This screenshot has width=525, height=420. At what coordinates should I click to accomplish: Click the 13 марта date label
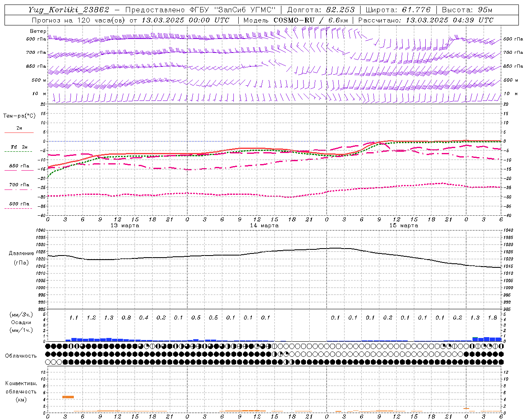tap(125, 226)
